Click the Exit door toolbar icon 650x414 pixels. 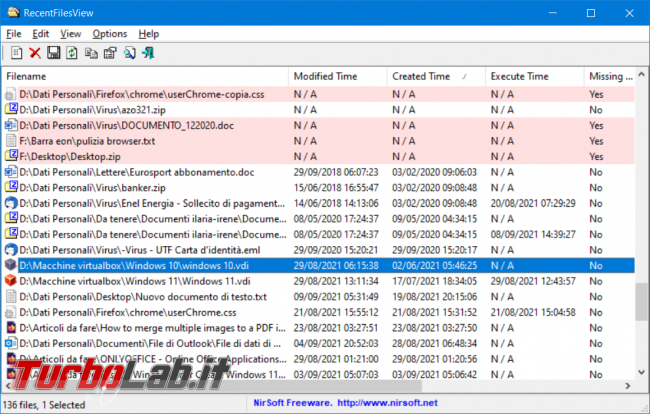coord(148,53)
